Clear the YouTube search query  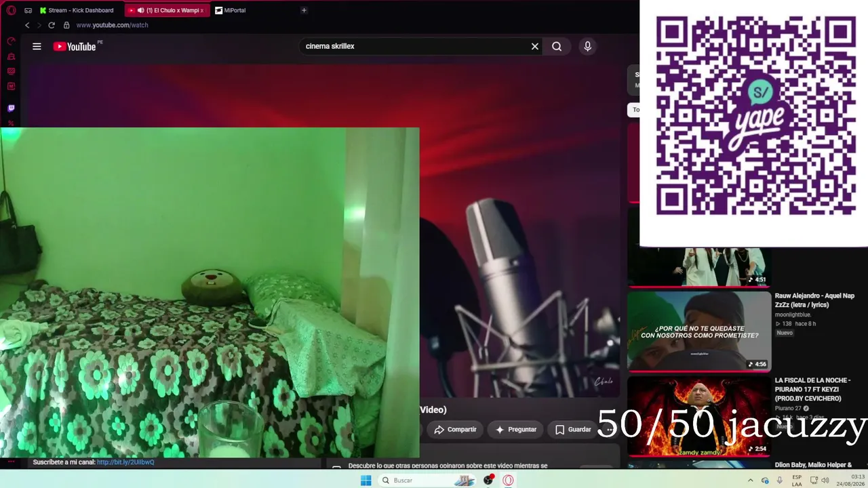tap(535, 46)
